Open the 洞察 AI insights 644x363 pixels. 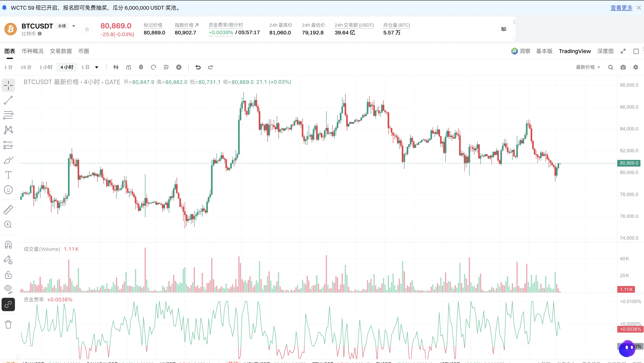(521, 51)
